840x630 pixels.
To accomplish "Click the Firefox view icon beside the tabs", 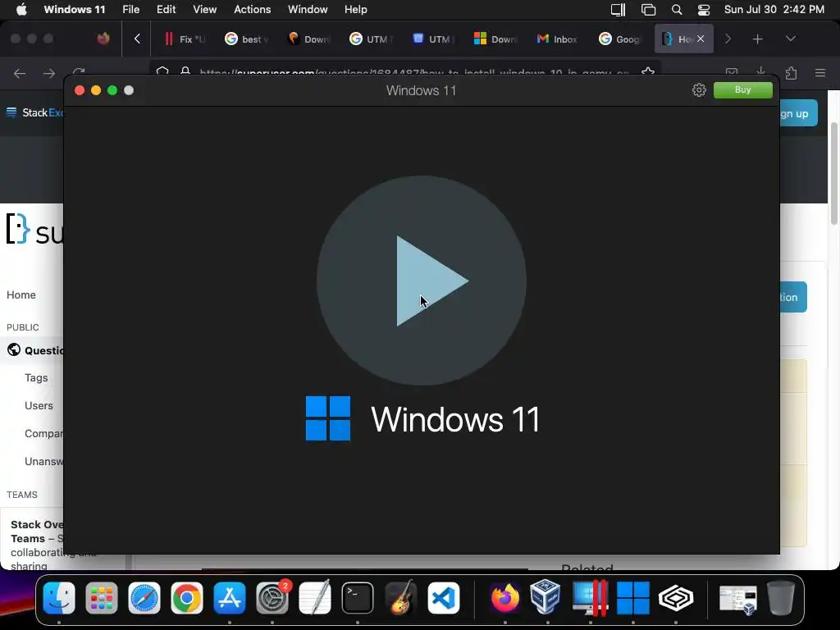I will point(103,39).
